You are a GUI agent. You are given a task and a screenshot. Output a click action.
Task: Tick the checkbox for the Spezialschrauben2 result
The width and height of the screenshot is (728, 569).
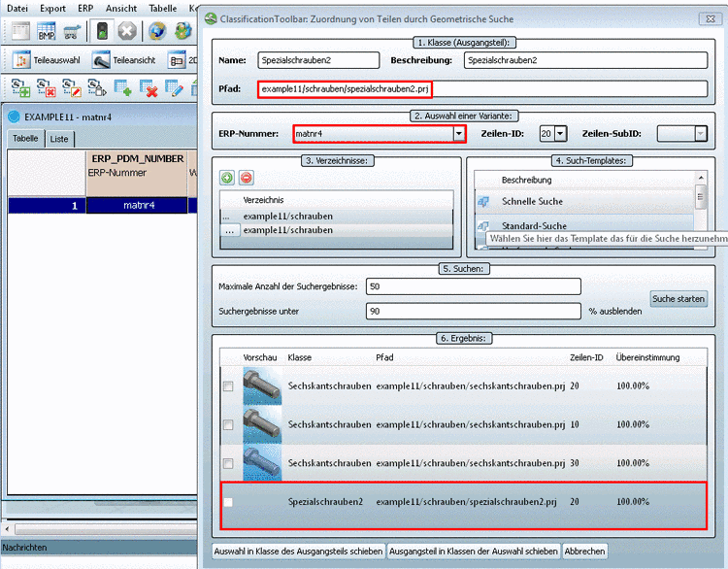point(228,502)
